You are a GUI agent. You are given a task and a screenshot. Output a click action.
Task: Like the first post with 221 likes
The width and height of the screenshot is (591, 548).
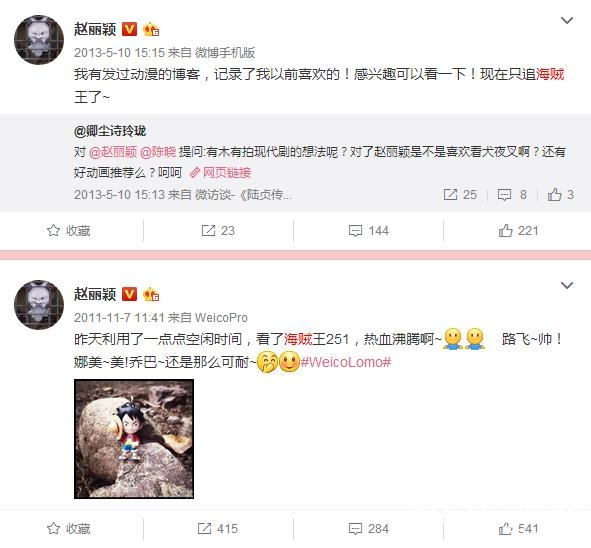point(518,230)
